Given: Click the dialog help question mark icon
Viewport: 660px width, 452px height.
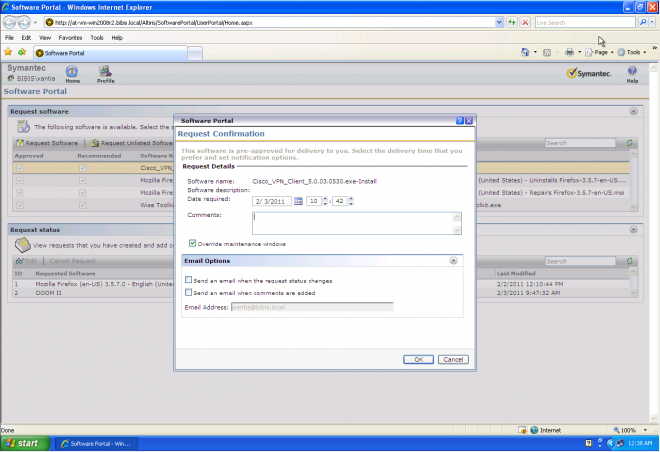Looking at the screenshot, I should coord(460,121).
